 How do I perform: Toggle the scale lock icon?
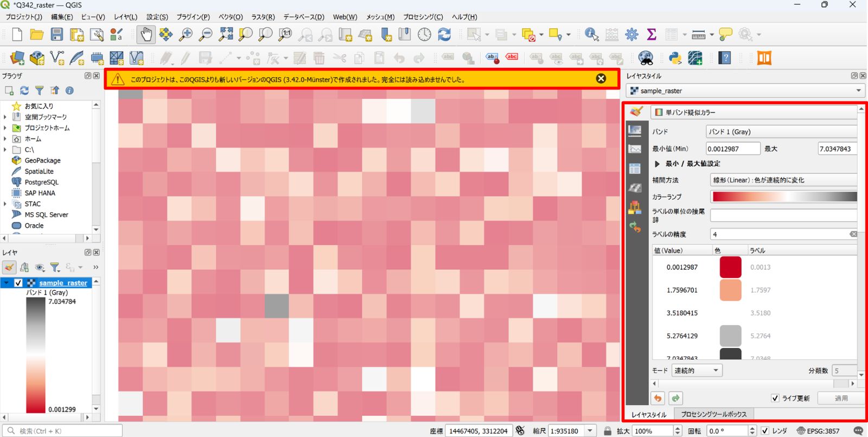pyautogui.click(x=608, y=431)
